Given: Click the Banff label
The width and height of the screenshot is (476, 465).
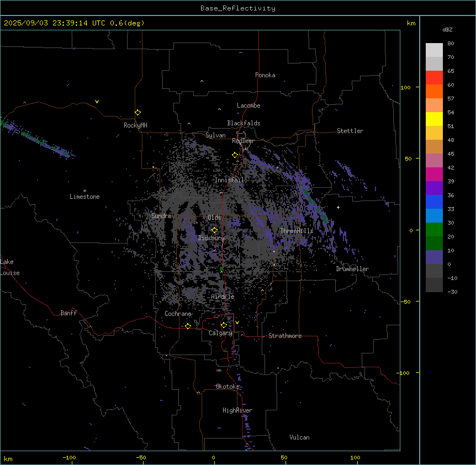Looking at the screenshot, I should [x=68, y=313].
